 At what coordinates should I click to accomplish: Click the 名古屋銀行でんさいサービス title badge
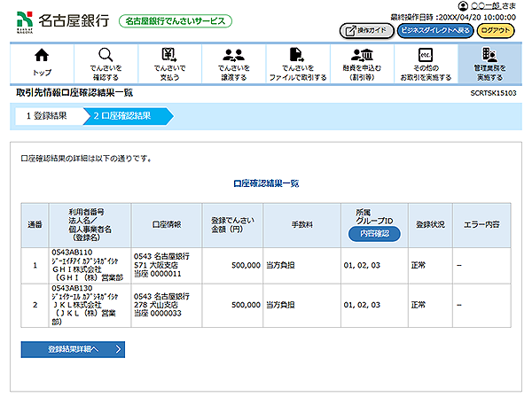click(x=176, y=20)
